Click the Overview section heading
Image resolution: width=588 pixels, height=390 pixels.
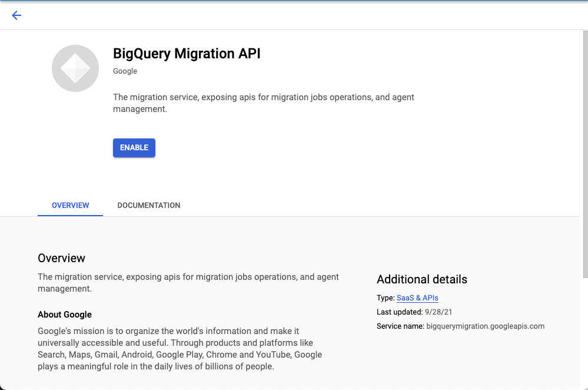(x=61, y=258)
